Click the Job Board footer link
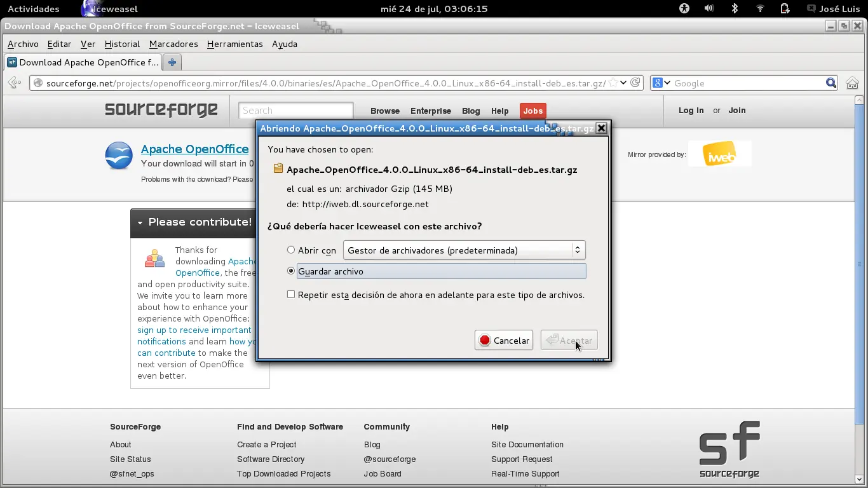 tap(383, 473)
